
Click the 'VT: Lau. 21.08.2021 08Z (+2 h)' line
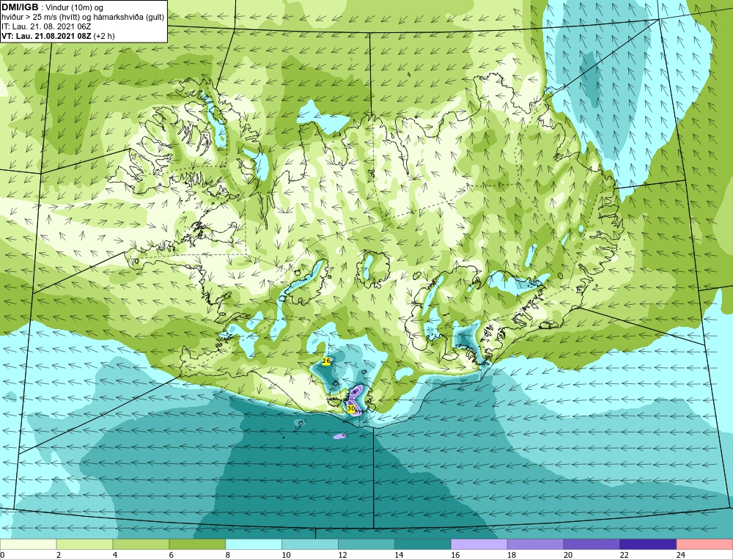point(58,36)
